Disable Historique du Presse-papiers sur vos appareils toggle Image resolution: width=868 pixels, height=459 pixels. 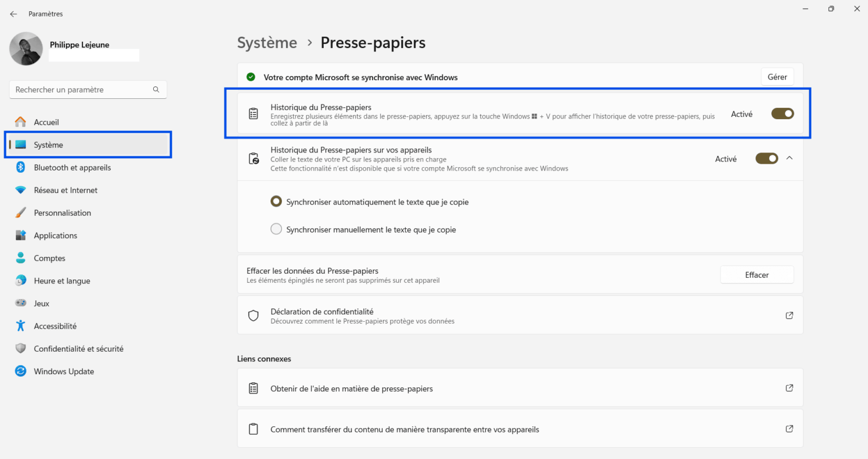pyautogui.click(x=767, y=159)
